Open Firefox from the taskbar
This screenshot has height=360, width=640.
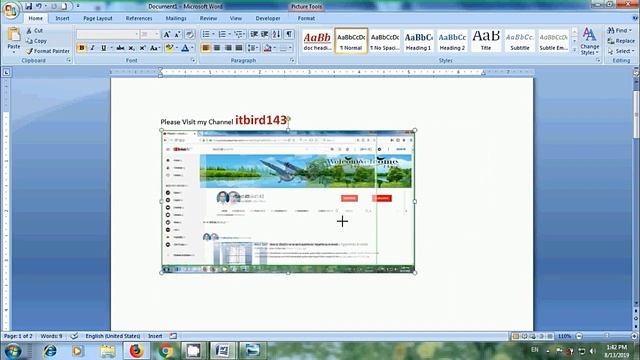(x=136, y=351)
